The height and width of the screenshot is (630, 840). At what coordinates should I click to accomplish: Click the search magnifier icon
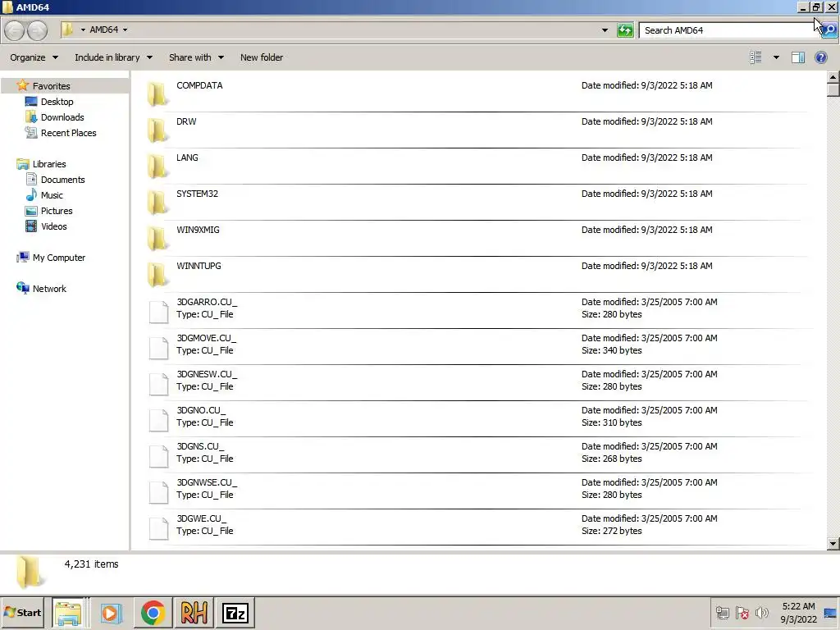point(829,30)
